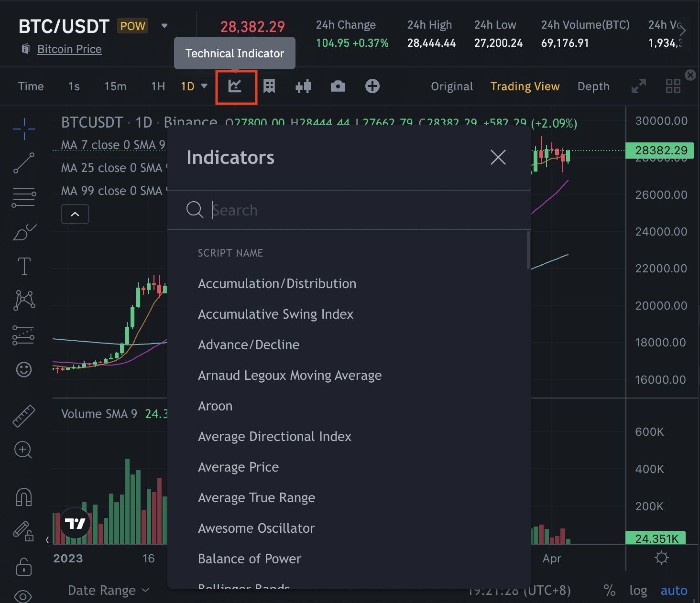Click the plus circle icon in toolbar
This screenshot has width=700, height=603.
click(x=372, y=86)
